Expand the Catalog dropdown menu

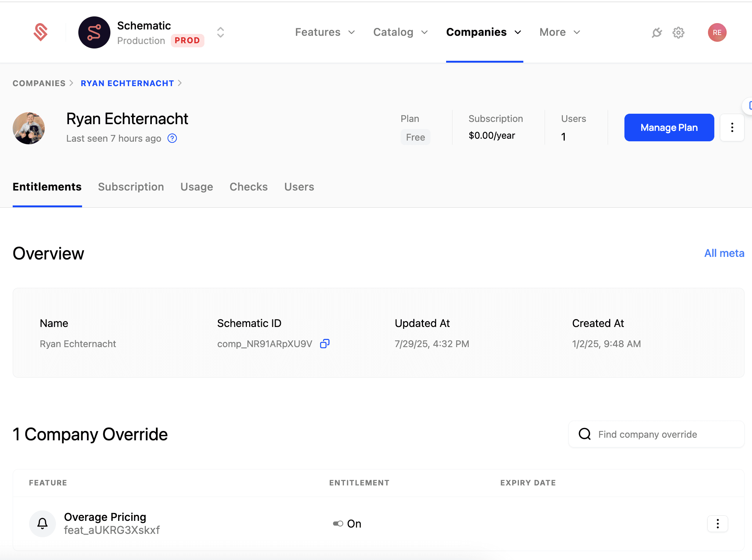[x=400, y=32]
